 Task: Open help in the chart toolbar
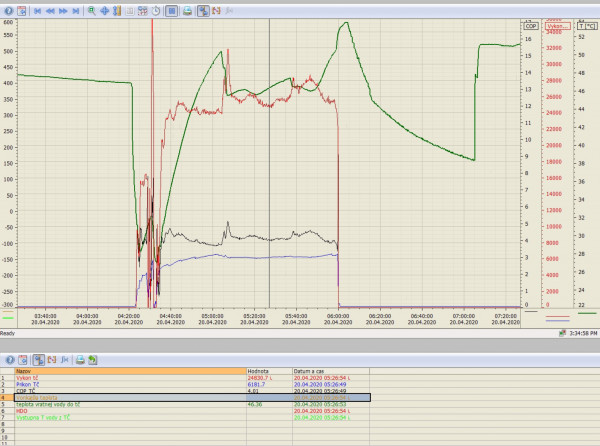[8, 11]
